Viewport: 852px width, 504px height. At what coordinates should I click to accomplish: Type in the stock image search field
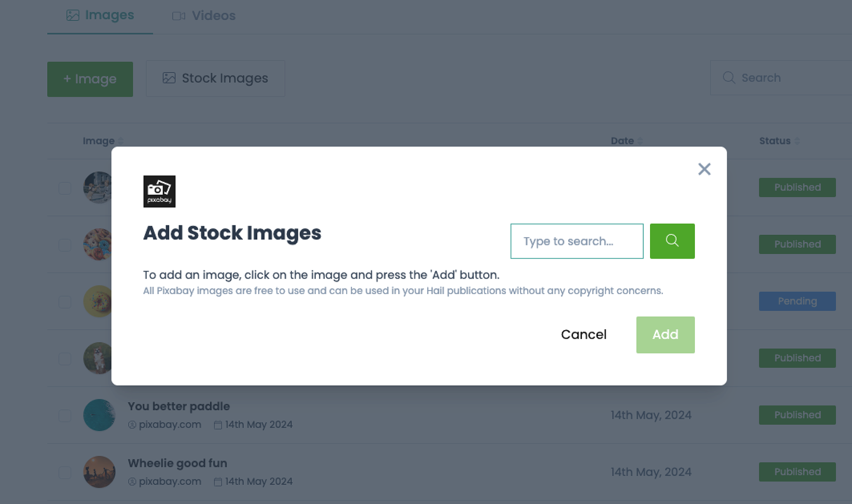(576, 241)
